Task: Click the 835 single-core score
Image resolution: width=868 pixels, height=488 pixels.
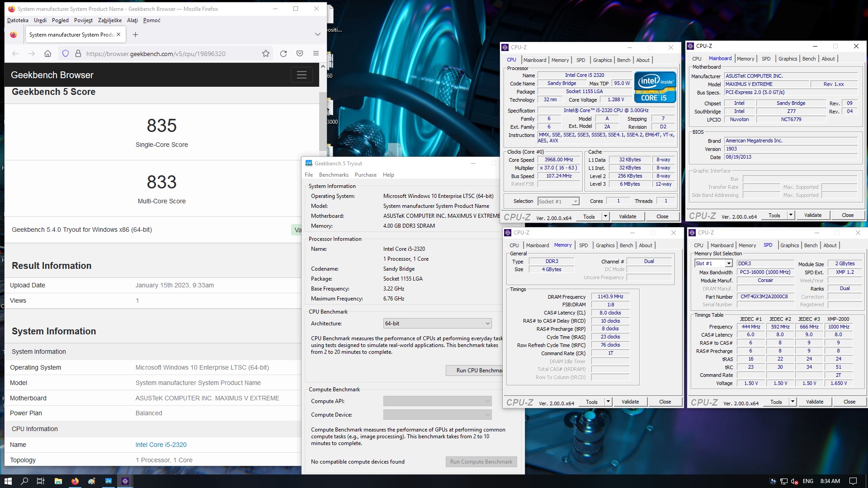Action: coord(161,126)
